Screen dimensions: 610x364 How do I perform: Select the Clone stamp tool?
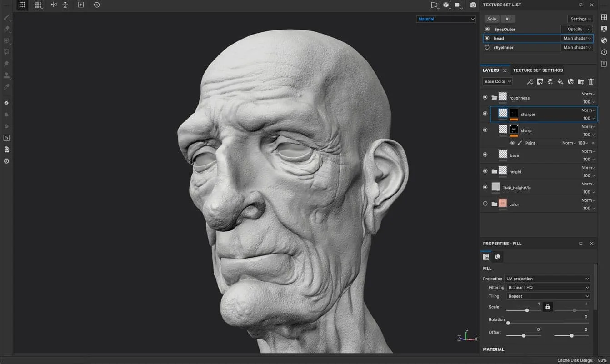click(x=6, y=75)
